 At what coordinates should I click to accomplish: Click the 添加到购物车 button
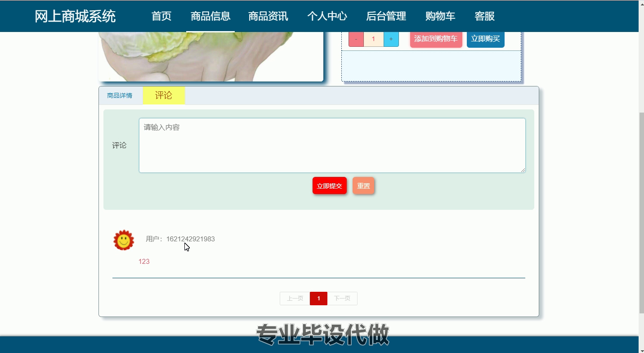[436, 39]
